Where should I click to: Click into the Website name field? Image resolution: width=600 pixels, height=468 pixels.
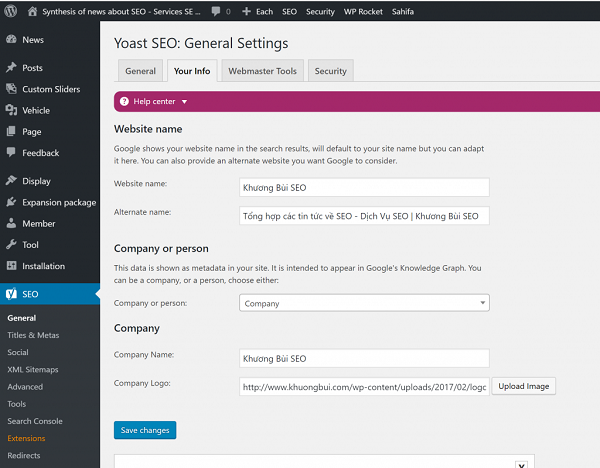[364, 188]
